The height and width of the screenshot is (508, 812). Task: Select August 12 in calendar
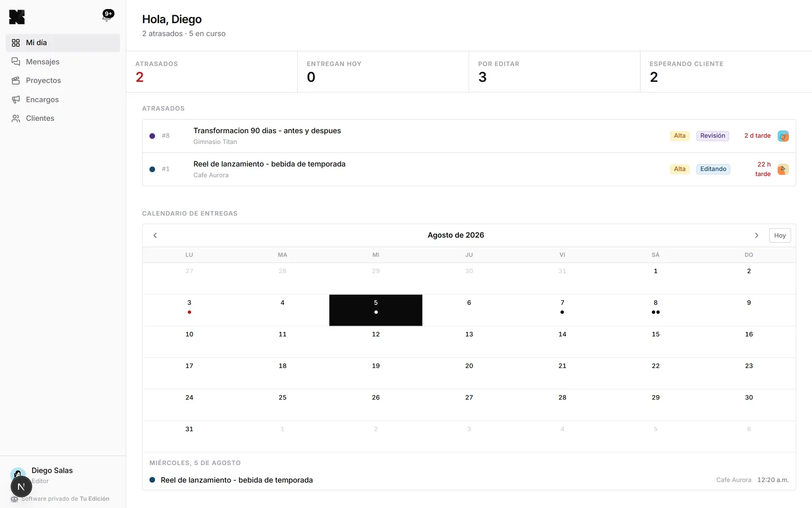[376, 342]
